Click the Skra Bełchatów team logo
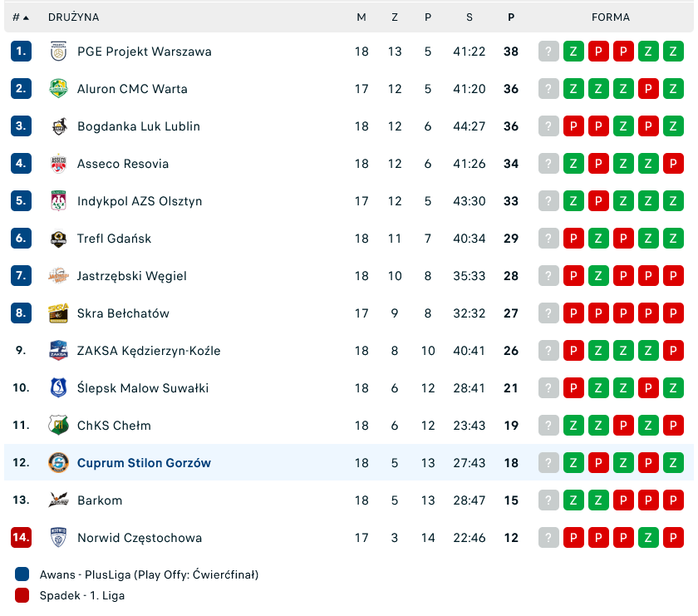Viewport: 698px width, 616px height. (x=58, y=313)
